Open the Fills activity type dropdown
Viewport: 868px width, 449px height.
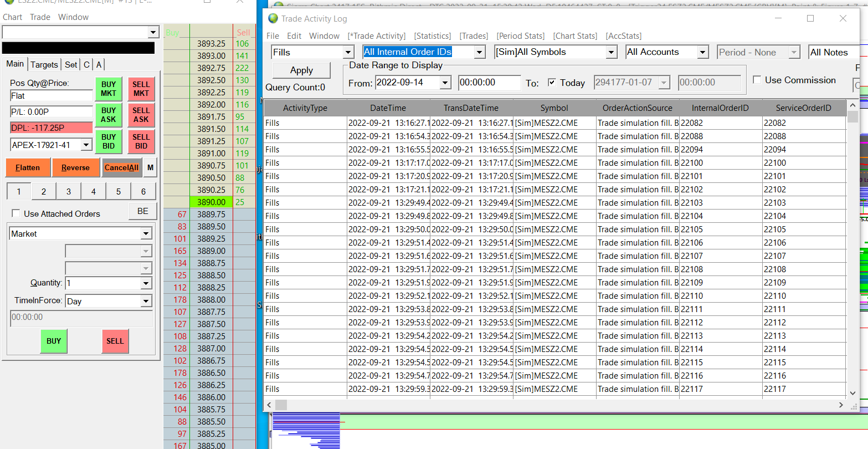348,53
